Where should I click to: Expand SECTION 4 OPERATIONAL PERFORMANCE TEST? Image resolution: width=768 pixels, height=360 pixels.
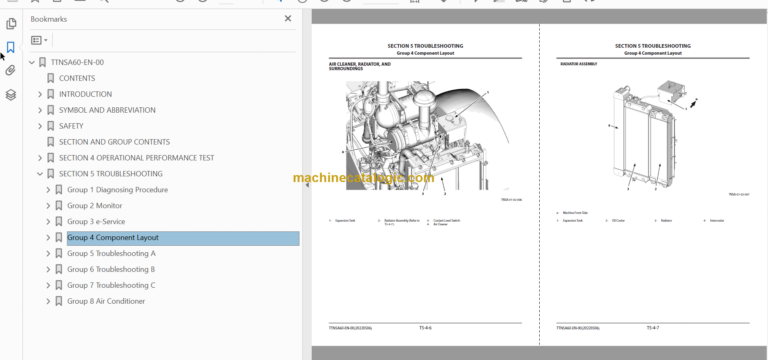(40, 158)
